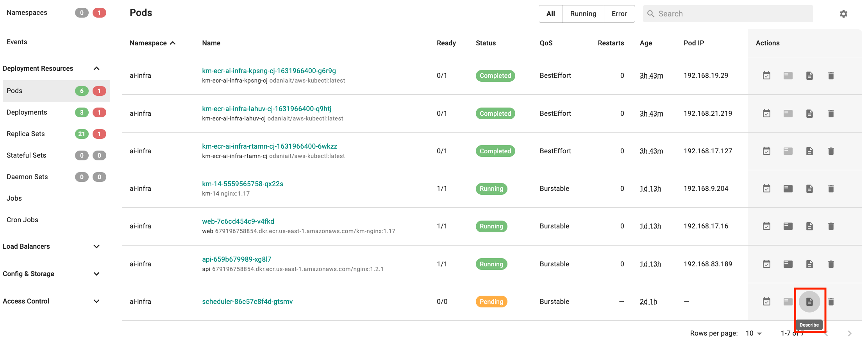Open pod web-7c6cd454c9-v4fkd link
The width and height of the screenshot is (868, 343).
[x=238, y=221]
